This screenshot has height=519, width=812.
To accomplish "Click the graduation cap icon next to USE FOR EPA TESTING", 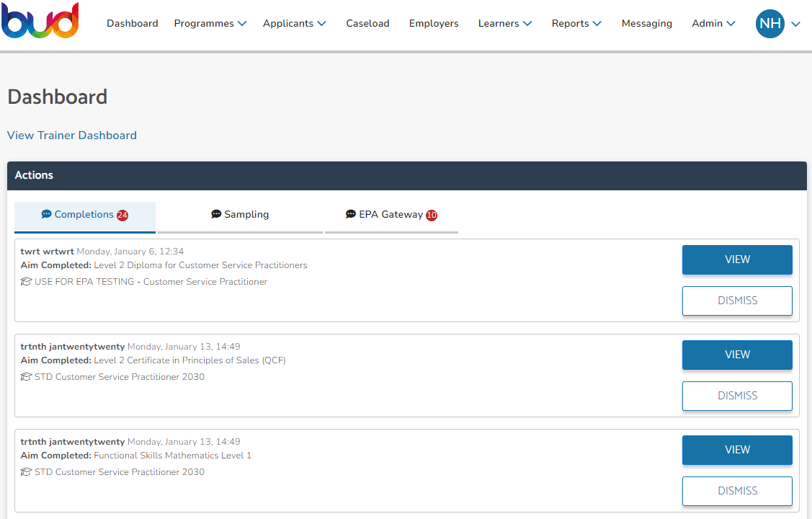I will (27, 281).
